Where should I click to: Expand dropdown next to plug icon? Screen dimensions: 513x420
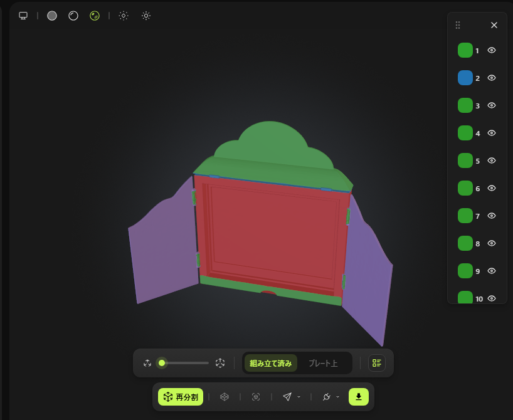pos(337,397)
